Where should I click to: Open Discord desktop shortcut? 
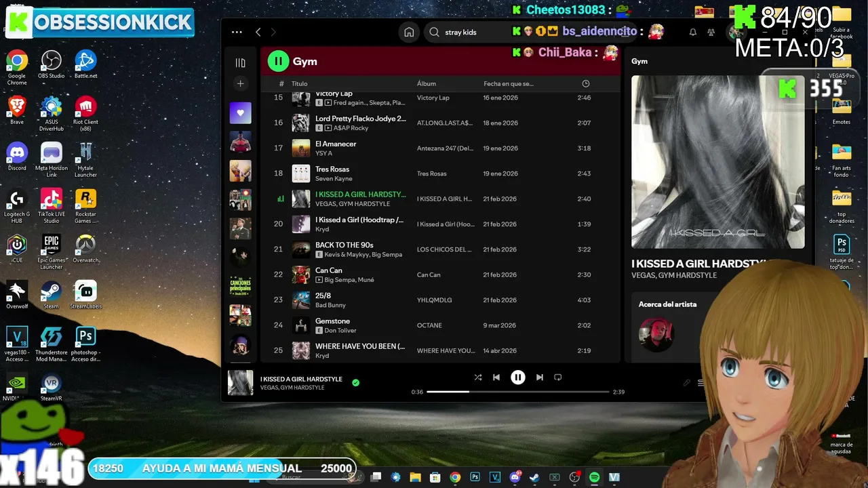point(17,157)
